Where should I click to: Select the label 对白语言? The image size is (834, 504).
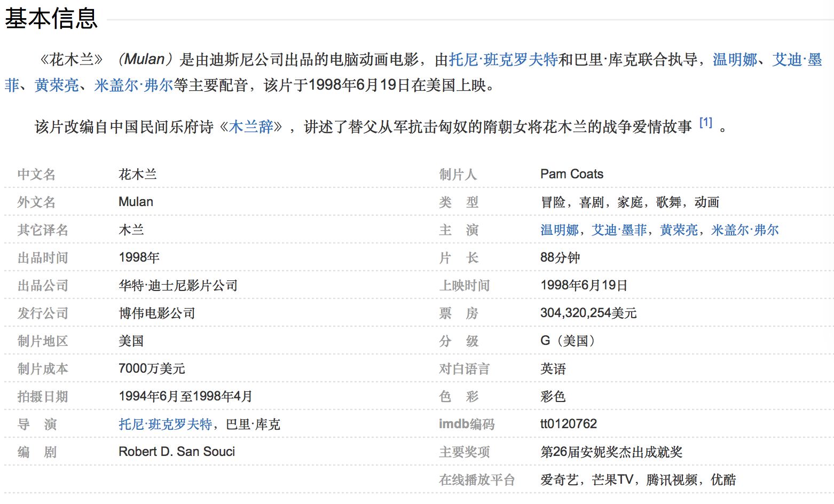point(465,369)
